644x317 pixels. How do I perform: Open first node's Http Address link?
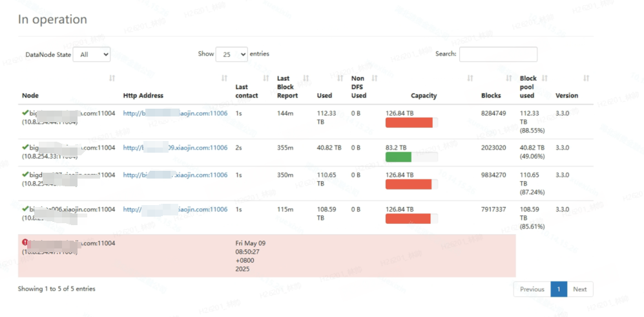tap(175, 113)
